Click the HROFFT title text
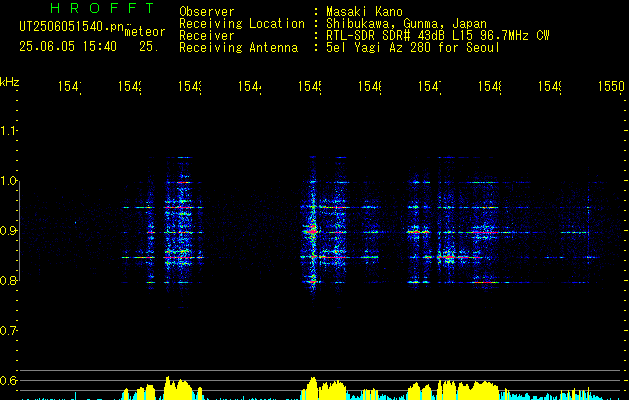The height and width of the screenshot is (400, 629). 102,8
